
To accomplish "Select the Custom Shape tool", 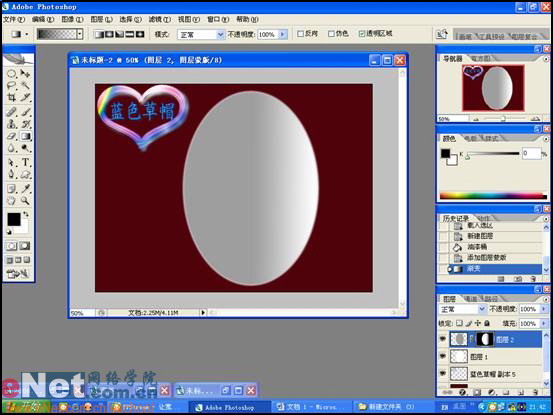I will tap(25, 175).
